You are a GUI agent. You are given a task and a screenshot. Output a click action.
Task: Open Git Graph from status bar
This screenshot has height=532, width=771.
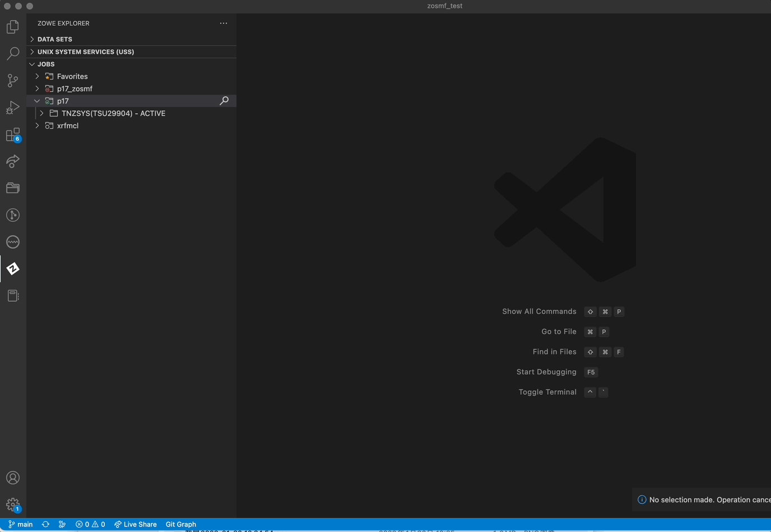click(181, 524)
